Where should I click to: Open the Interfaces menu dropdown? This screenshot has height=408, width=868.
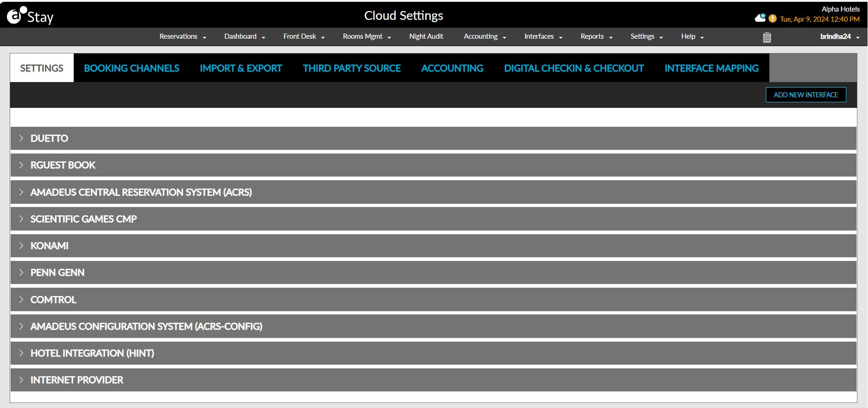point(543,36)
